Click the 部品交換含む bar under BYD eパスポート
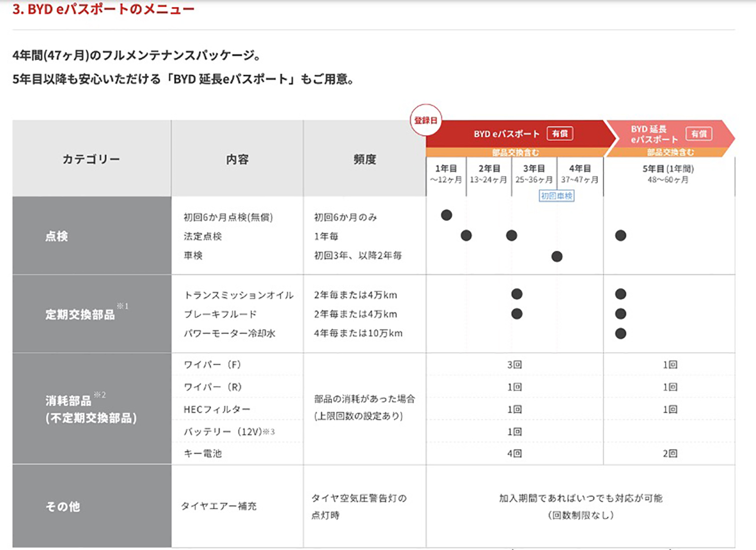Viewport: 756px width, 550px height. click(x=516, y=152)
